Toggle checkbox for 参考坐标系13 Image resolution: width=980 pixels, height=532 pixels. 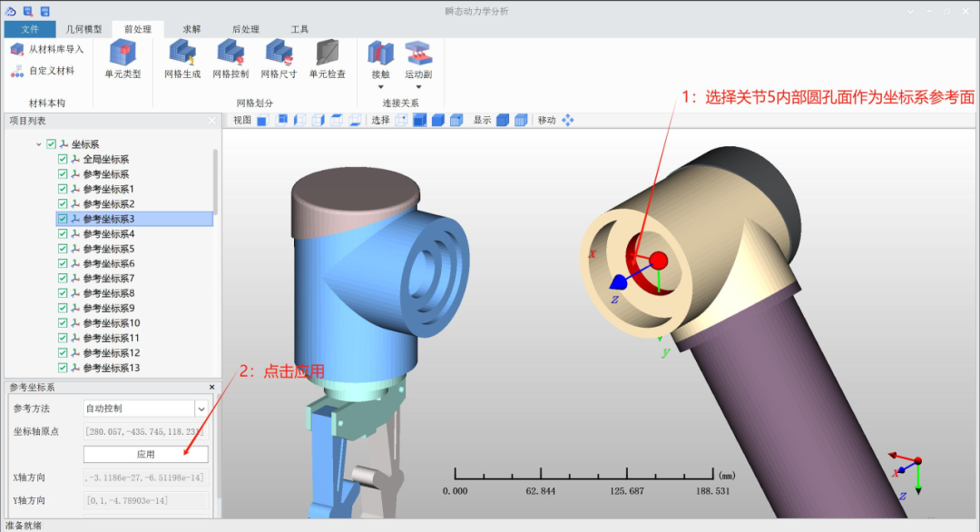pos(63,369)
